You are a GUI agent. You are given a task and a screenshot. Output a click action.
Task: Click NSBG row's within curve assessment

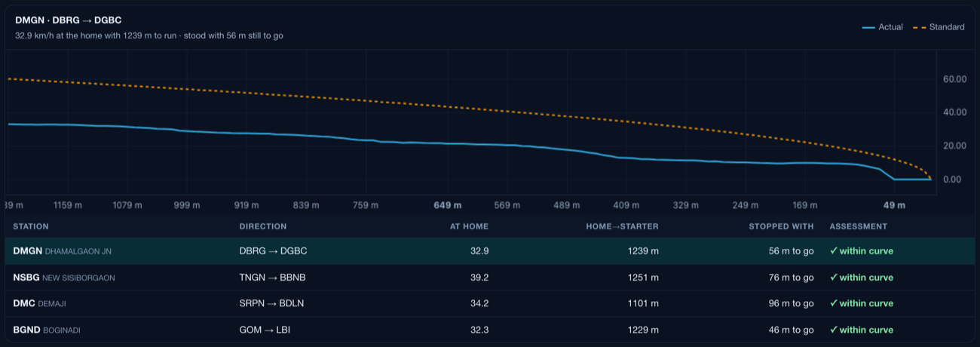862,277
